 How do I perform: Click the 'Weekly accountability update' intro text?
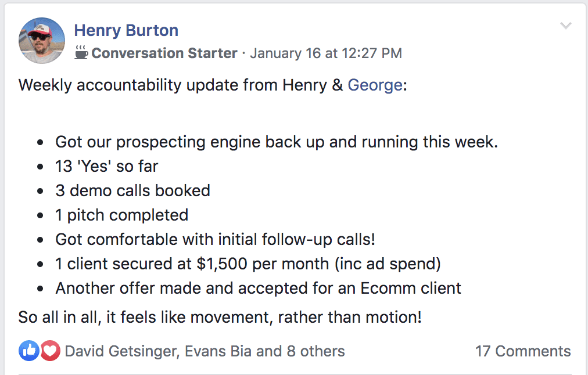point(180,85)
